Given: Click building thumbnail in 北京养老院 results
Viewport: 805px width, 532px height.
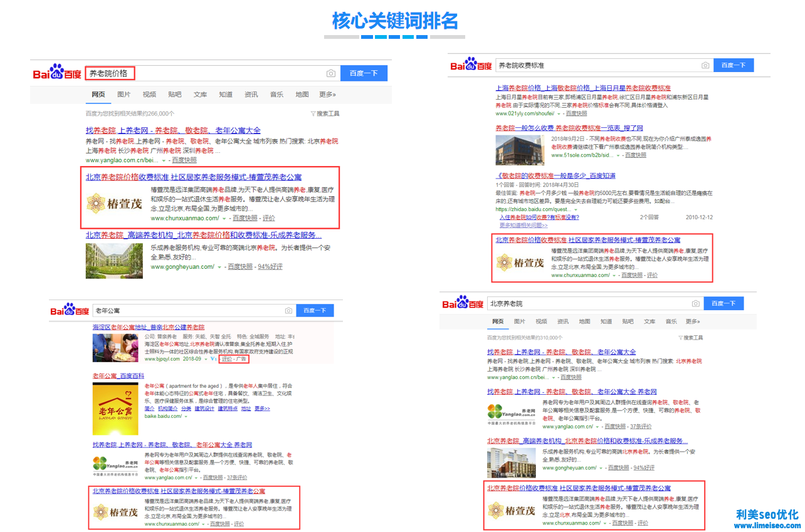Looking at the screenshot, I should point(512,463).
